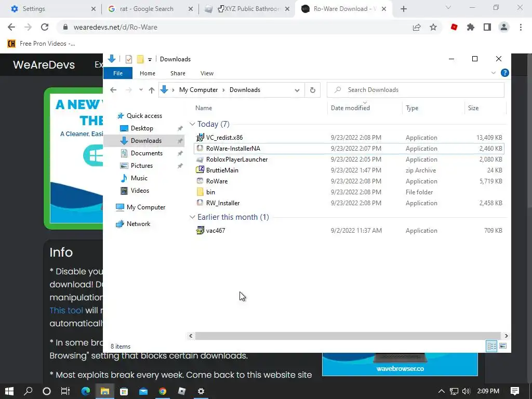This screenshot has height=399, width=532.
Task: Click the chevron between My Computer and Downloads
Action: (x=223, y=90)
